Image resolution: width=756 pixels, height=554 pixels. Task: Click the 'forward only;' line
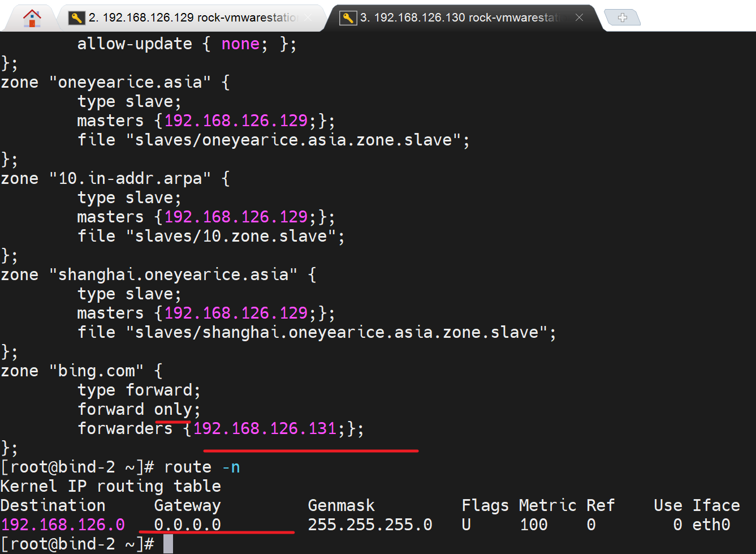[x=139, y=410]
